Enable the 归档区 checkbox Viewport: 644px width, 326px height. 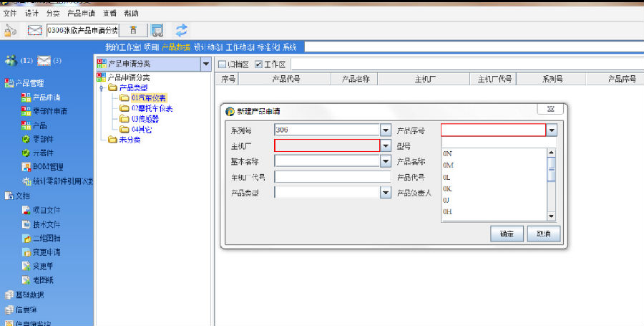pos(223,64)
